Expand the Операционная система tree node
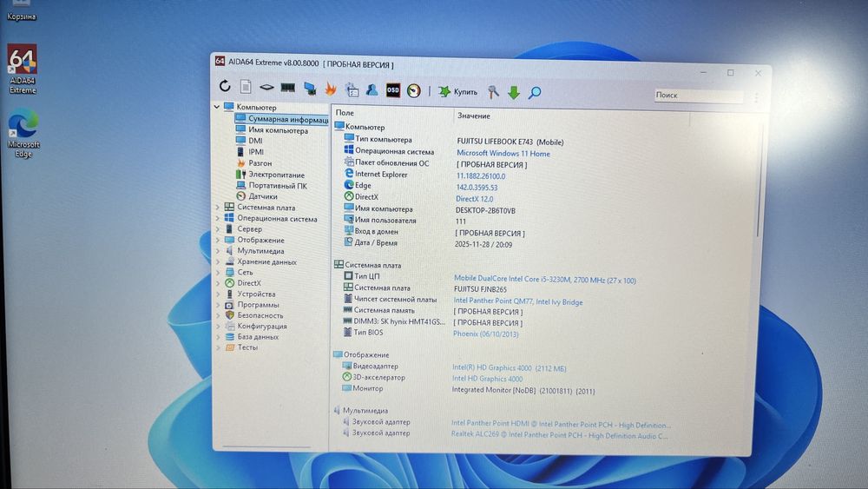This screenshot has width=868, height=489. click(218, 218)
